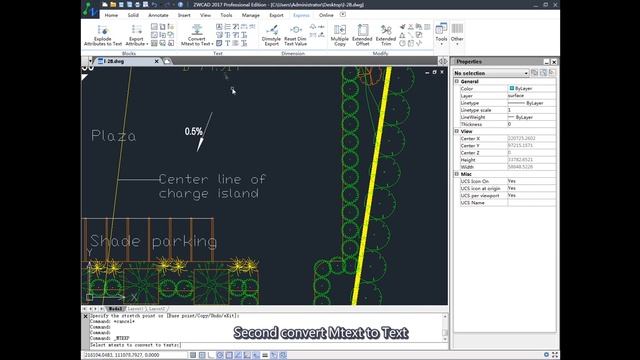Click the UCS Name value field
Viewport: 640px width, 360px height.
(531, 203)
